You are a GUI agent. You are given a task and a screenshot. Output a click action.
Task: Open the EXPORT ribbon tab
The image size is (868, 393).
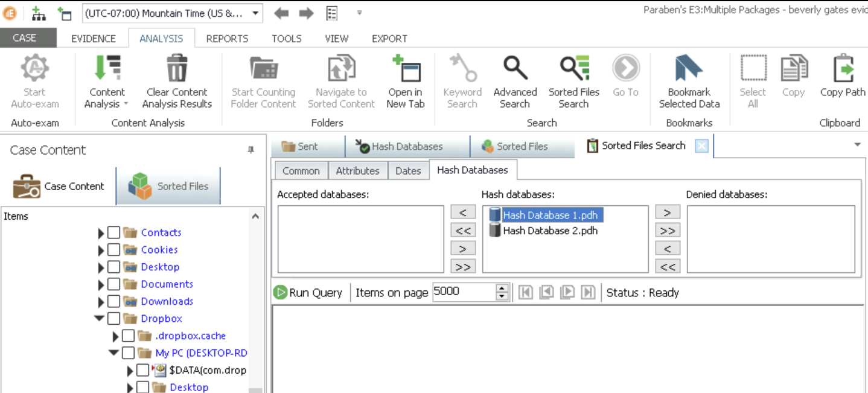(389, 38)
